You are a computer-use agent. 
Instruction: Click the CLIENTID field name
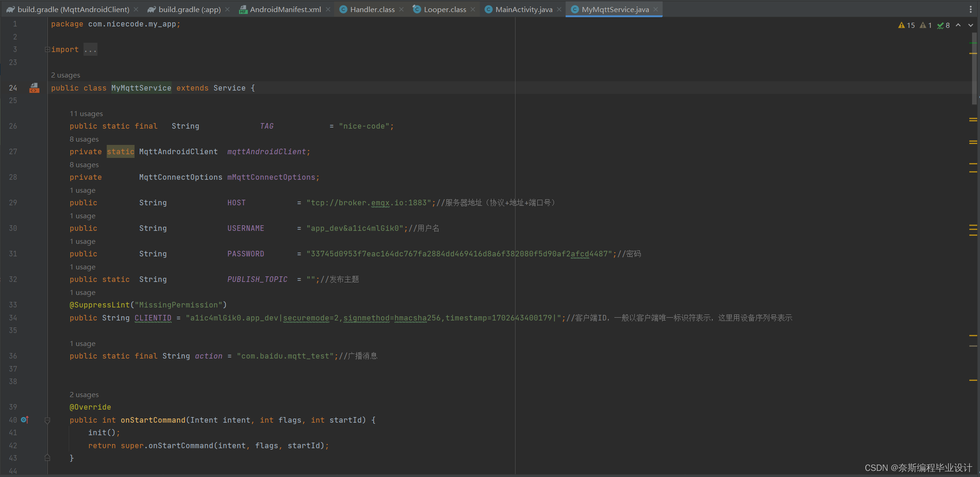pos(153,318)
